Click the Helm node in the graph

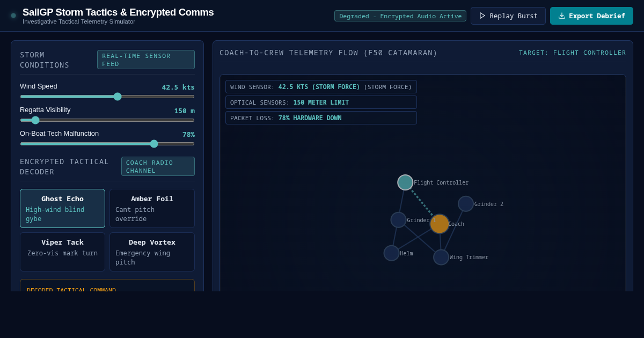[x=392, y=253]
